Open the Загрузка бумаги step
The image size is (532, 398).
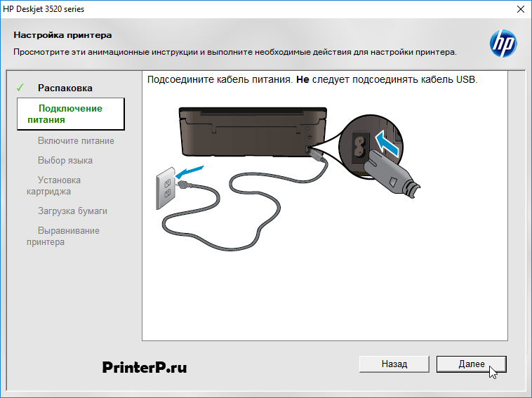point(72,211)
